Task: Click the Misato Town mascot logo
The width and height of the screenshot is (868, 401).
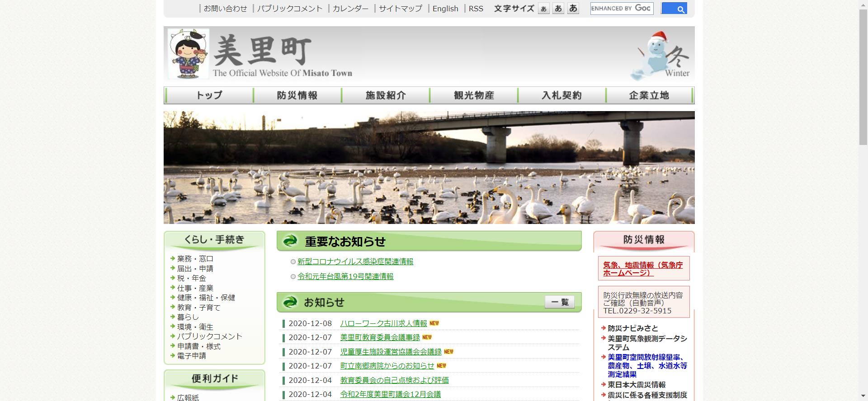Action: click(x=189, y=54)
